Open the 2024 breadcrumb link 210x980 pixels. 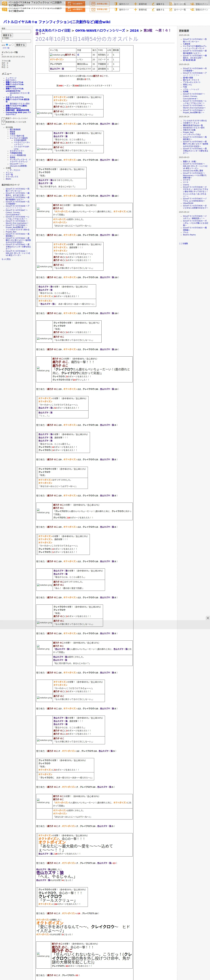click(x=134, y=30)
